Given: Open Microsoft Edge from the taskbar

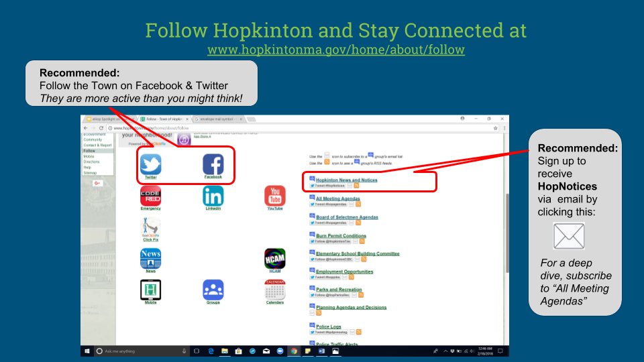Looking at the screenshot, I should point(211,351).
